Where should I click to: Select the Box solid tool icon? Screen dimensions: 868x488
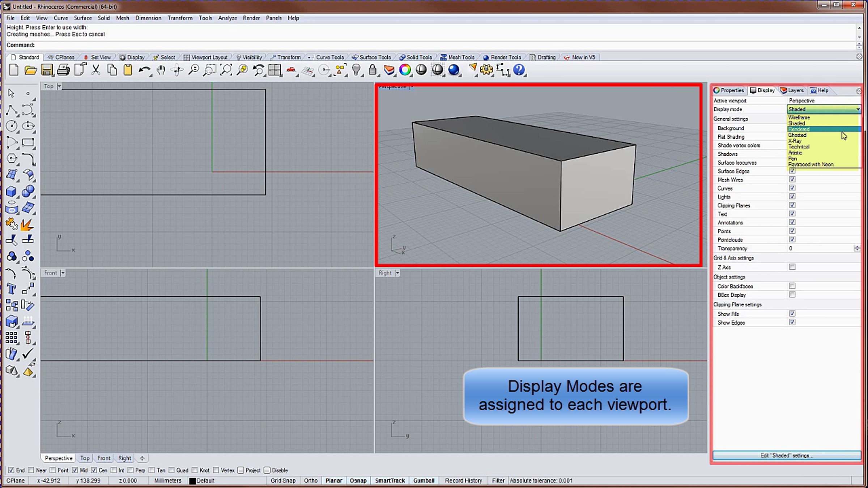pyautogui.click(x=12, y=191)
